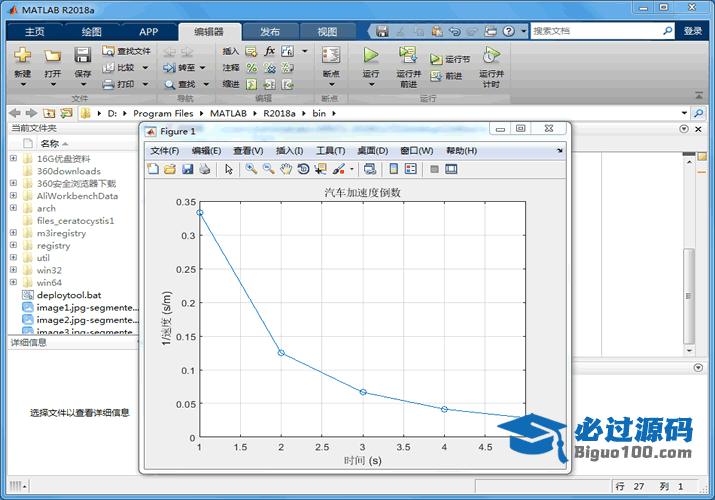This screenshot has height=500, width=715.
Task: Click the Insert Colorbar icon
Action: coord(393,169)
